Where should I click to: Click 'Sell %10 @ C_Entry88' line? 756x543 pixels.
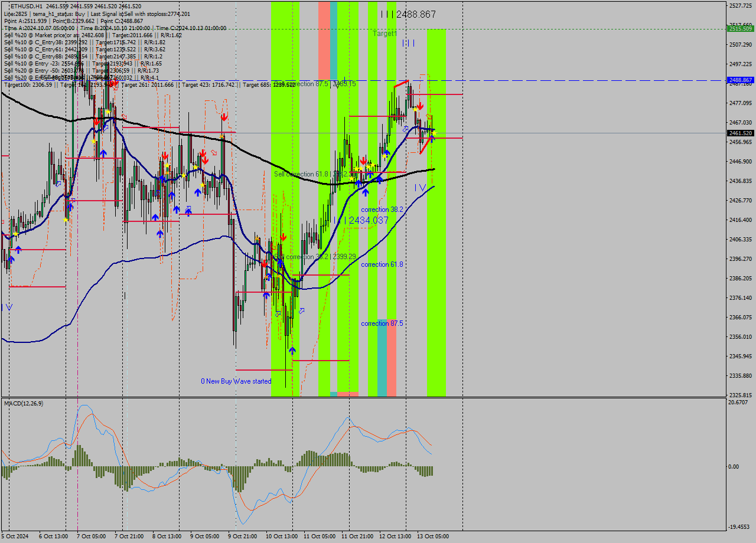click(x=83, y=56)
